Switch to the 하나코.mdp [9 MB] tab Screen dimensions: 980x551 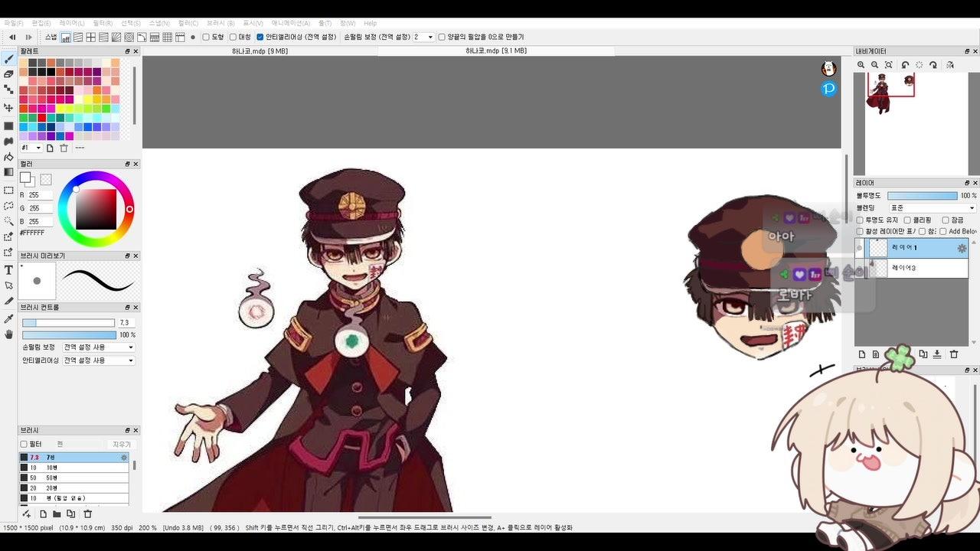[260, 51]
